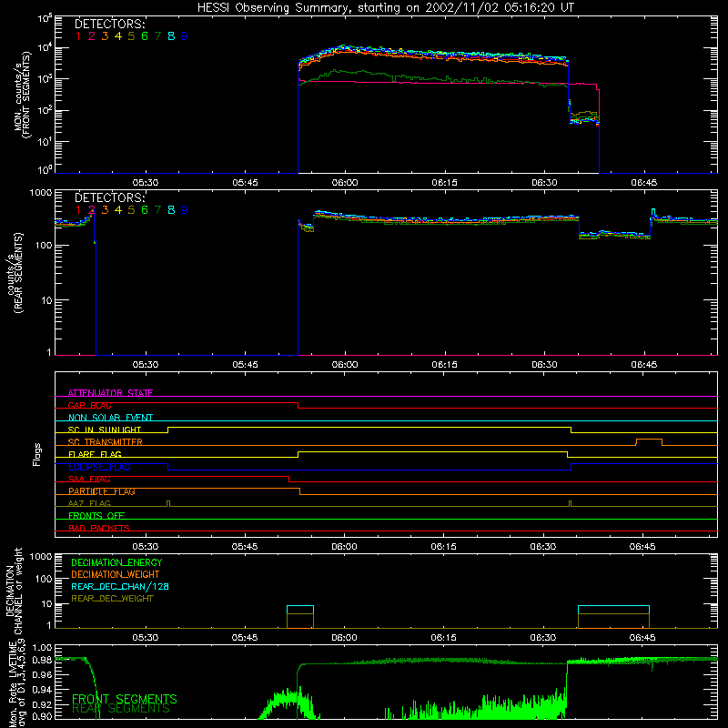The image size is (728, 728).
Task: Select detector 2 in front segments legend
Action: click(x=92, y=36)
